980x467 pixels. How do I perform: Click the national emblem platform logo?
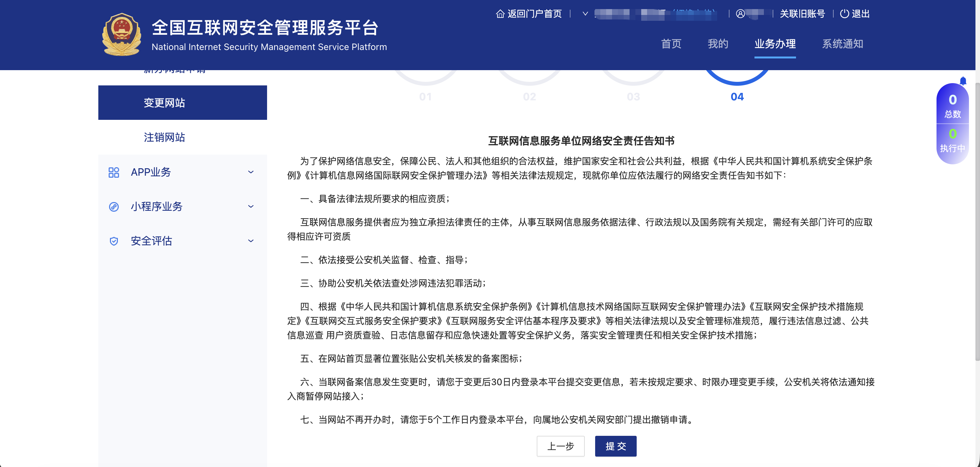click(x=121, y=36)
